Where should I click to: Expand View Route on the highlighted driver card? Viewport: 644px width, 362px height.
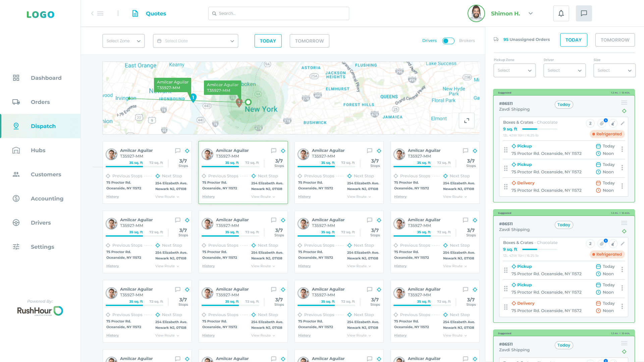click(263, 197)
